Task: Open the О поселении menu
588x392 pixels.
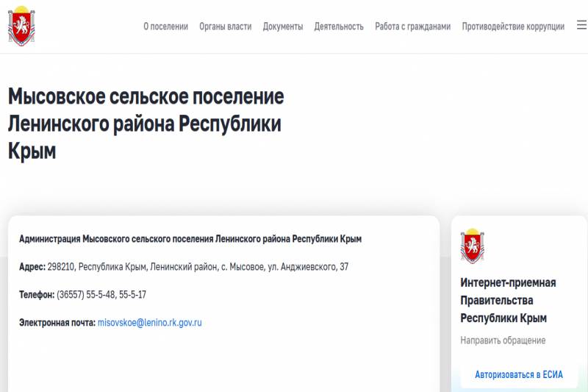Action: click(x=165, y=26)
